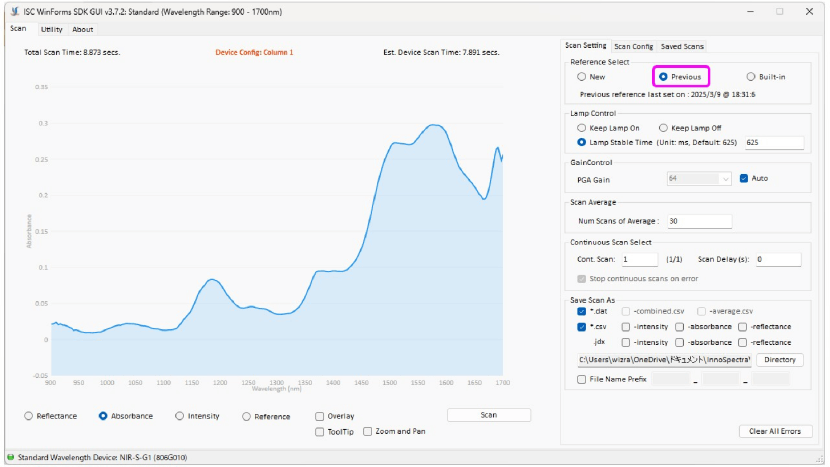Image resolution: width=830 pixels, height=467 pixels.
Task: Open the Utility tab
Action: click(51, 29)
